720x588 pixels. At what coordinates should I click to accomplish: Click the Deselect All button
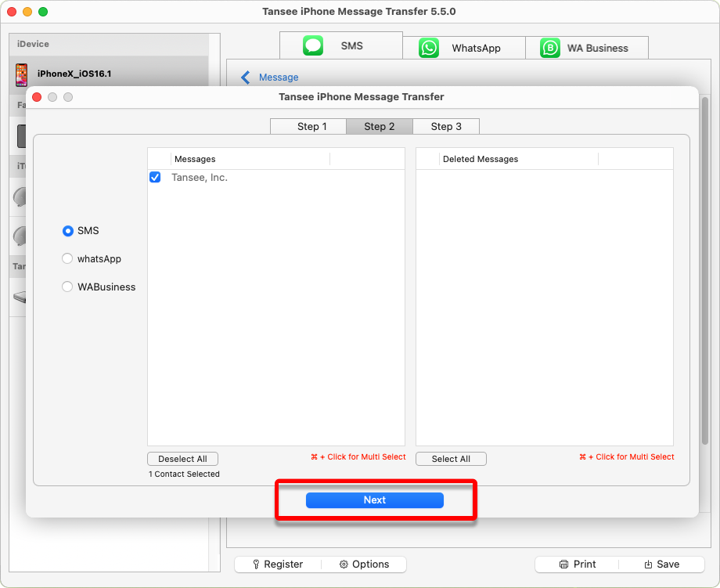[x=183, y=459]
